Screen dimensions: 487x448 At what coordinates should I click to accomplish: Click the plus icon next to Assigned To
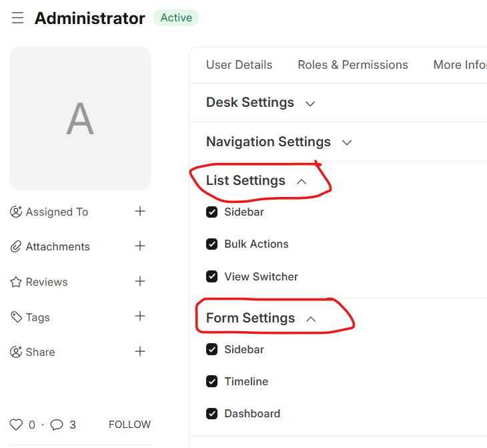pos(140,212)
